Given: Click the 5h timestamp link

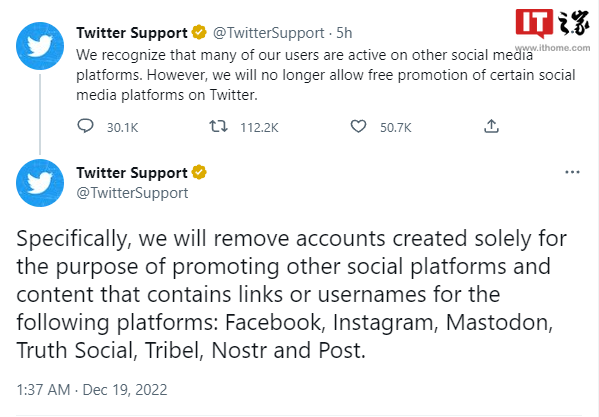Looking at the screenshot, I should [x=344, y=33].
